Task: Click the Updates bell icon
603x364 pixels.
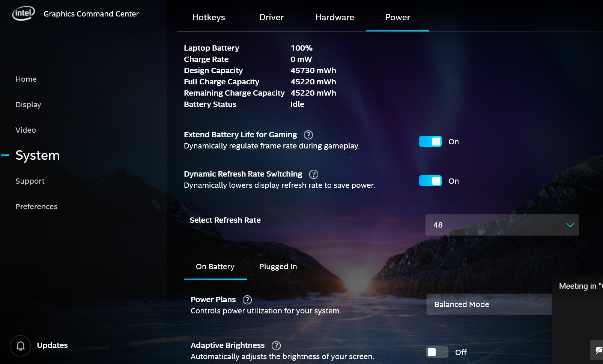Action: tap(21, 346)
